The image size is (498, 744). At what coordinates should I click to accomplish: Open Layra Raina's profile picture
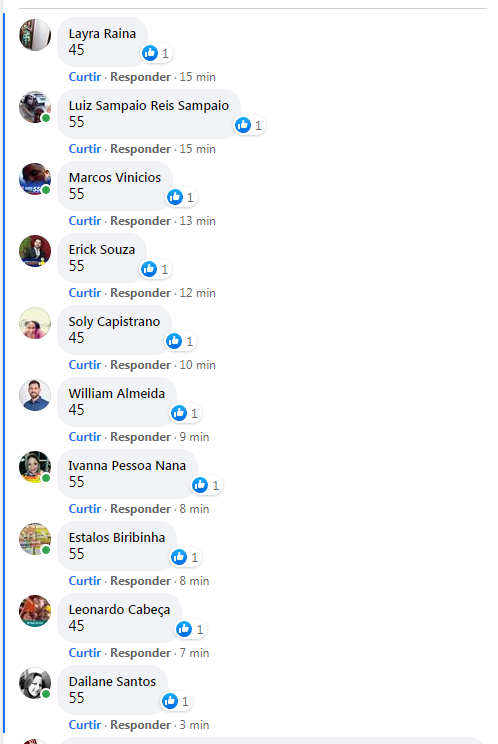click(x=35, y=35)
